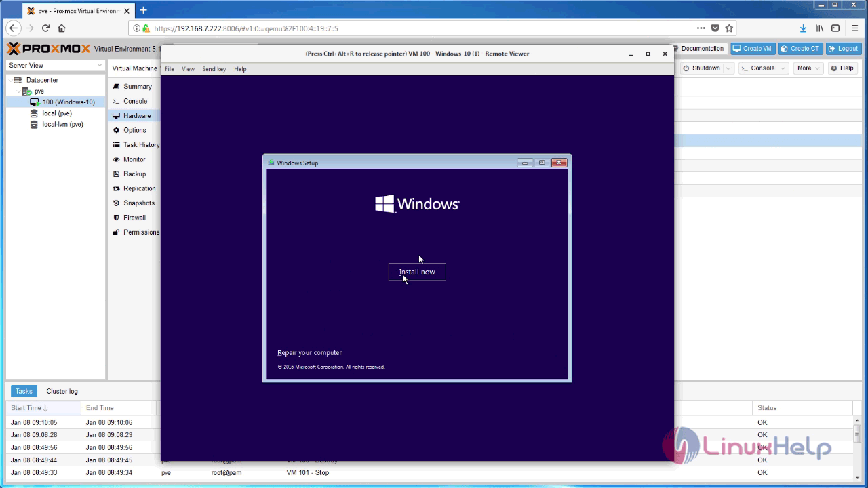Bookmark this page with star

pyautogui.click(x=729, y=28)
